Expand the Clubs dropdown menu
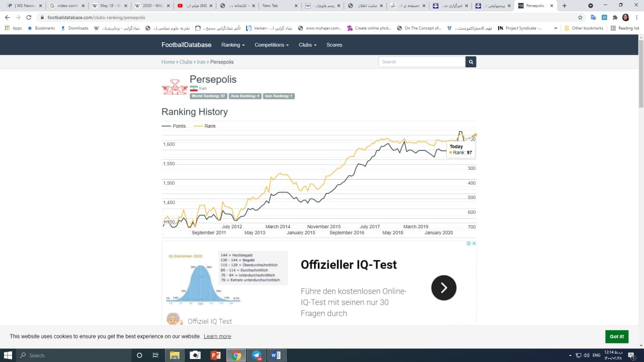 pyautogui.click(x=307, y=45)
